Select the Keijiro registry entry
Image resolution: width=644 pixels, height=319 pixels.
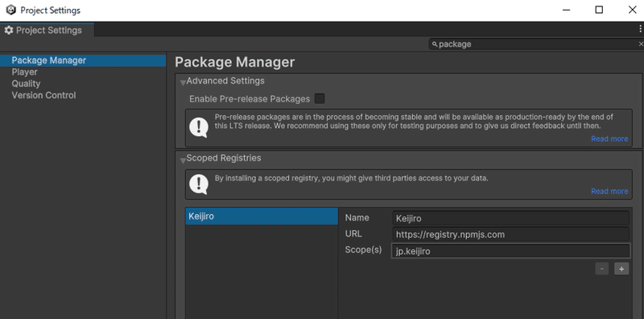262,216
